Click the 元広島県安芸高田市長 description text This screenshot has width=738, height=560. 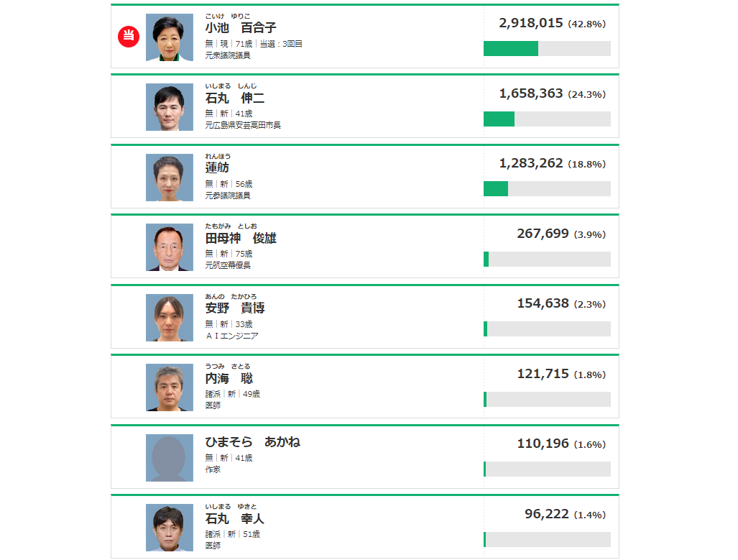pos(243,125)
